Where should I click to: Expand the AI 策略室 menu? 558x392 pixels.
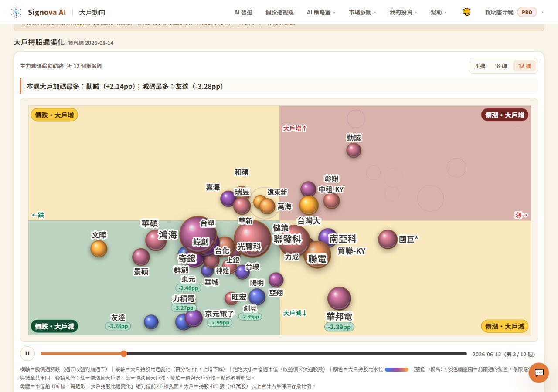pyautogui.click(x=321, y=12)
